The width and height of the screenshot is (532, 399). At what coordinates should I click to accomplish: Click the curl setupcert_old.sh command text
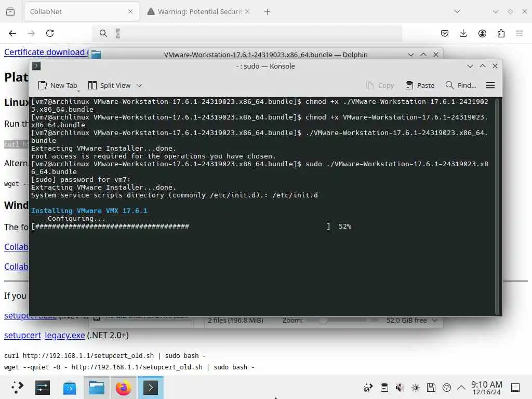105,355
